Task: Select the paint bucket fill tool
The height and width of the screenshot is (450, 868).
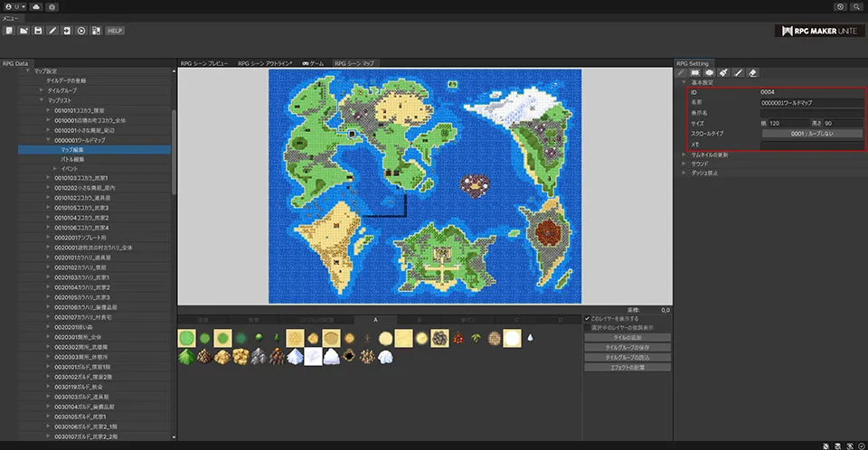Action: [724, 73]
